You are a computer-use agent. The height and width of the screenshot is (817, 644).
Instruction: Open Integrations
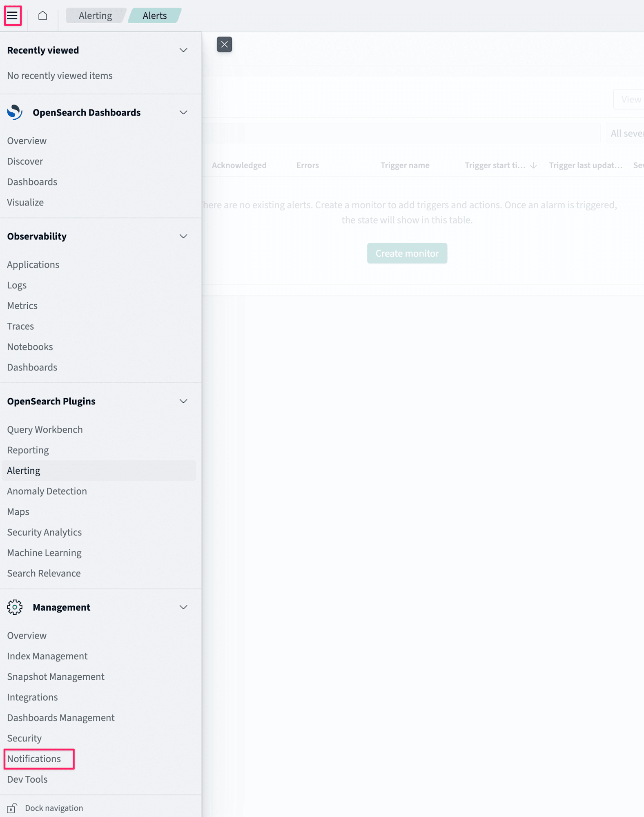(33, 697)
